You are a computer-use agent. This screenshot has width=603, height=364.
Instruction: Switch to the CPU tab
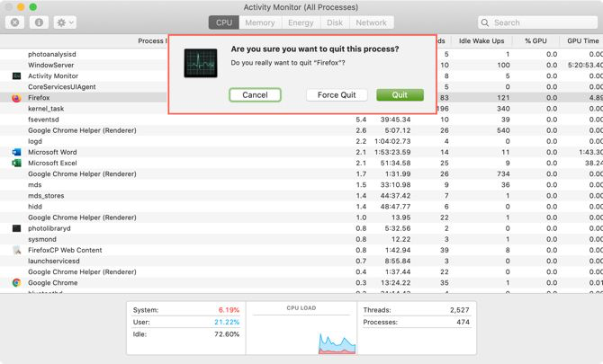point(224,22)
